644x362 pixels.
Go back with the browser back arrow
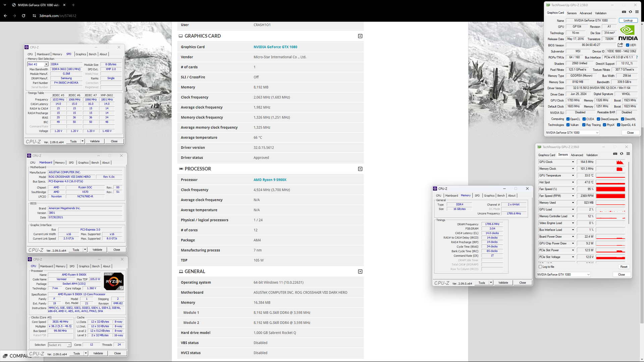5,16
